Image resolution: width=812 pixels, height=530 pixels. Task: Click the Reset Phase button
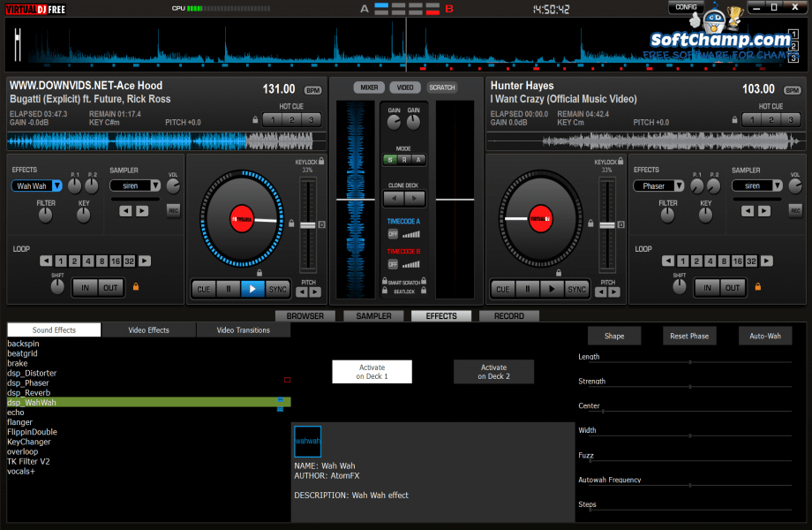(x=689, y=336)
